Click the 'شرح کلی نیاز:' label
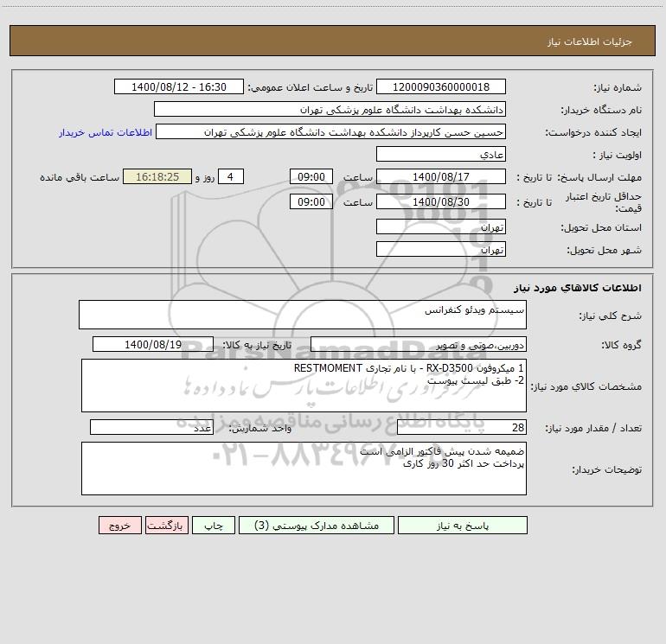666x644 pixels. coord(611,316)
